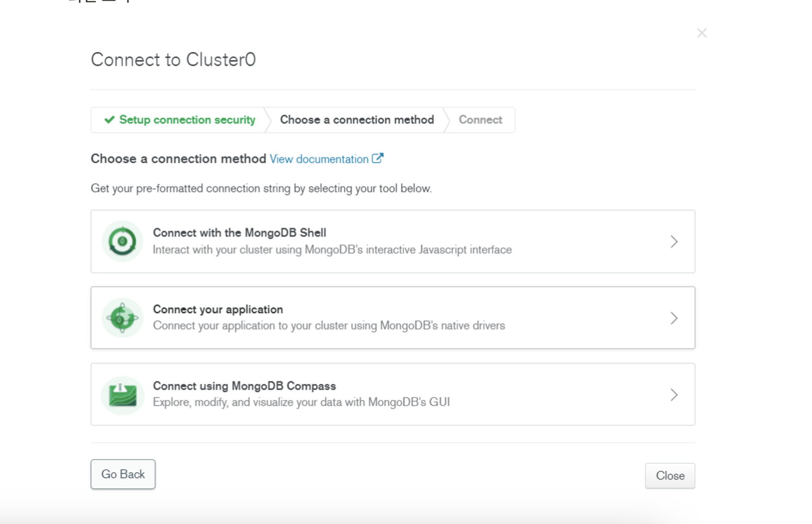The height and width of the screenshot is (524, 812).
Task: Click the native drivers description text
Action: coord(329,326)
